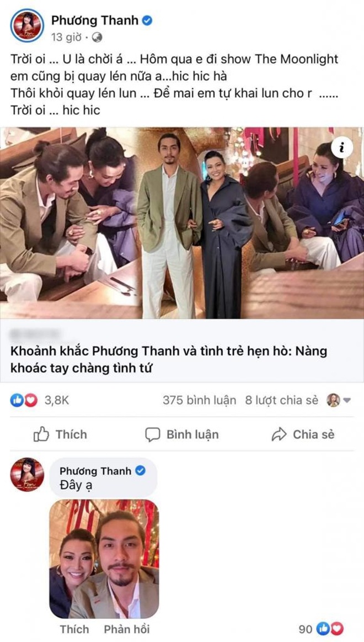Click the heart reaction icon under post
Image resolution: width=364 pixels, height=642 pixels.
[31, 400]
